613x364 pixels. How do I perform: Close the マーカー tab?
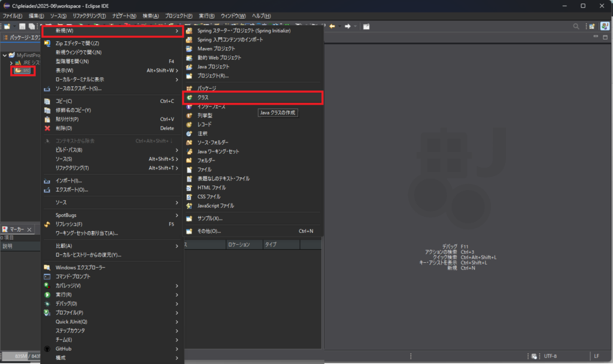tap(30, 229)
